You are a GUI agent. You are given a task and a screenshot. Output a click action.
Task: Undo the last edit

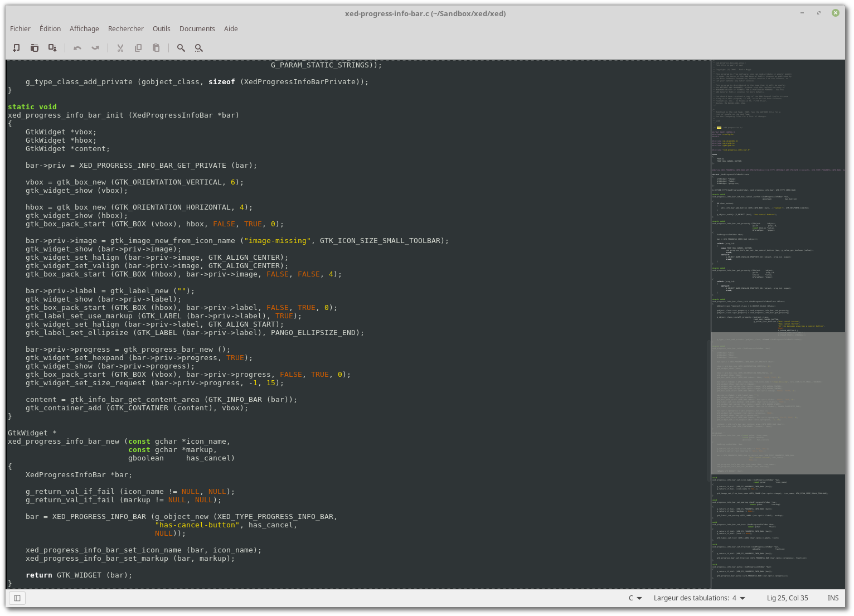(x=77, y=47)
